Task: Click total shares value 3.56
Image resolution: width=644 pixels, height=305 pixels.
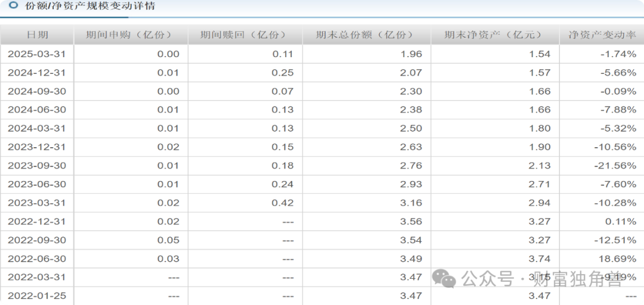Action: pos(411,221)
